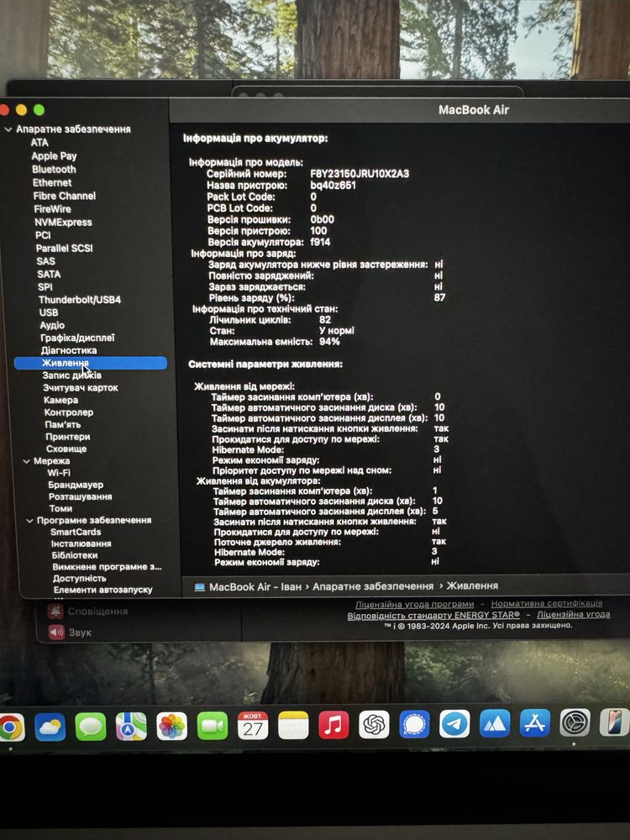This screenshot has height=840, width=630.
Task: Select FireWire in the sidebar
Action: (52, 209)
